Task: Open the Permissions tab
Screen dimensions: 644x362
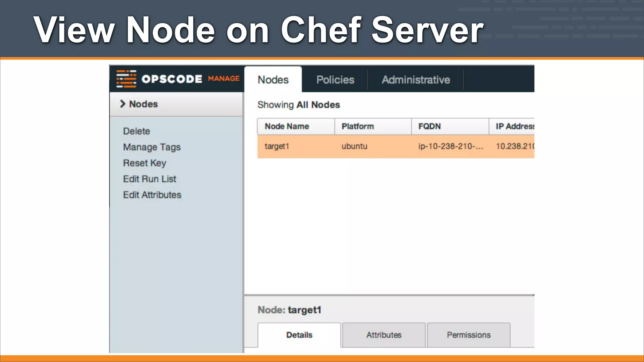Action: 469,335
